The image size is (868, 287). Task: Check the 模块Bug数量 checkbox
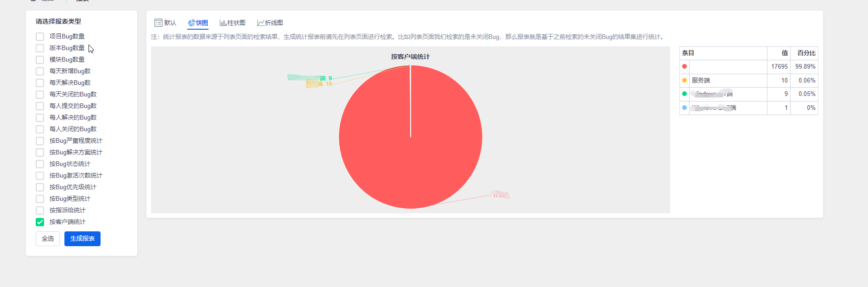40,60
